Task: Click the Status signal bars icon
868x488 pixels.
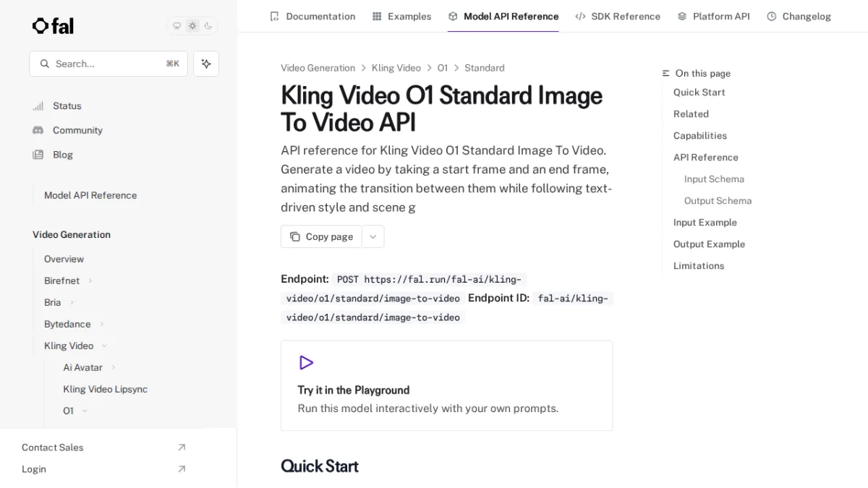Action: point(38,106)
